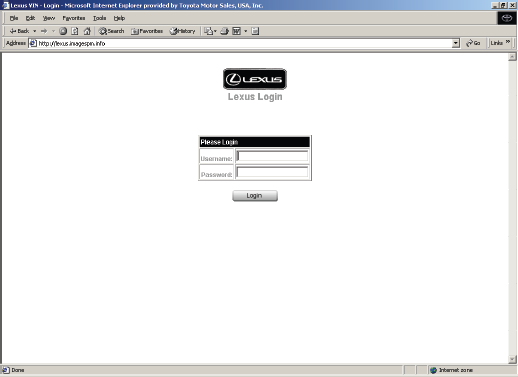The width and height of the screenshot is (518, 377).
Task: Refresh the page via Refresh icon
Action: pos(75,31)
